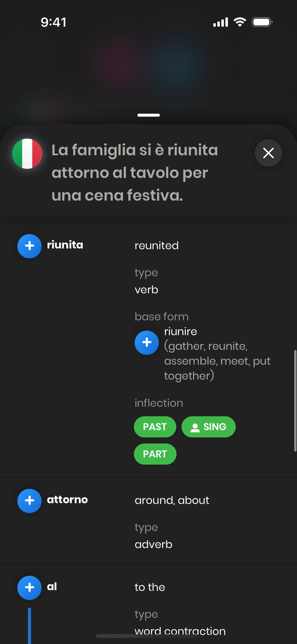Tap the person icon in SING tag

195,427
